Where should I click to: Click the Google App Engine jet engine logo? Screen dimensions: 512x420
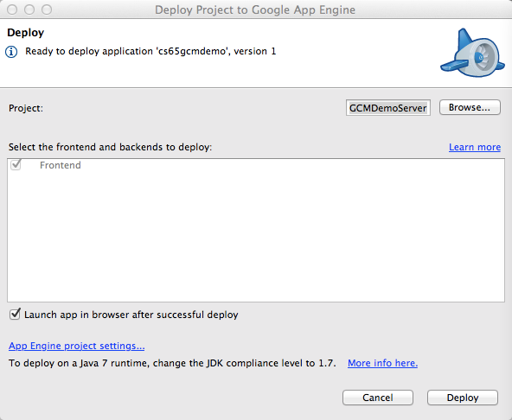[x=472, y=54]
